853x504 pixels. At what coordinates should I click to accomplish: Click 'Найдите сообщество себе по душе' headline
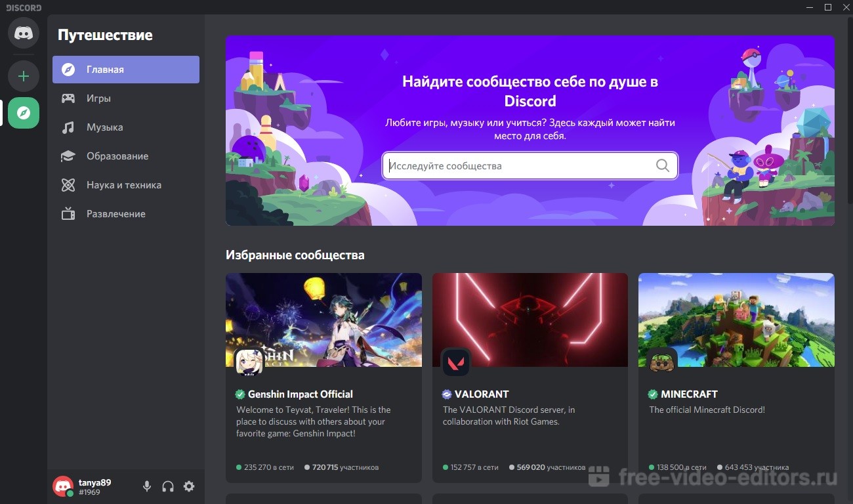(x=530, y=91)
